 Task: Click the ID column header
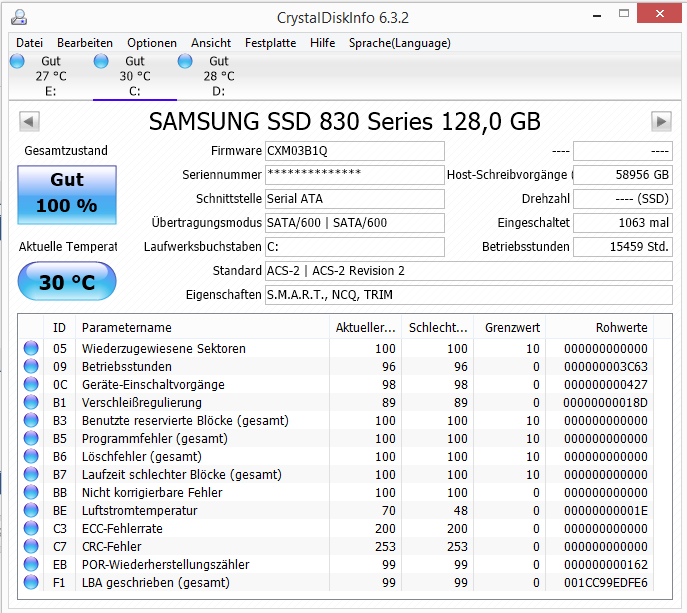[x=59, y=328]
